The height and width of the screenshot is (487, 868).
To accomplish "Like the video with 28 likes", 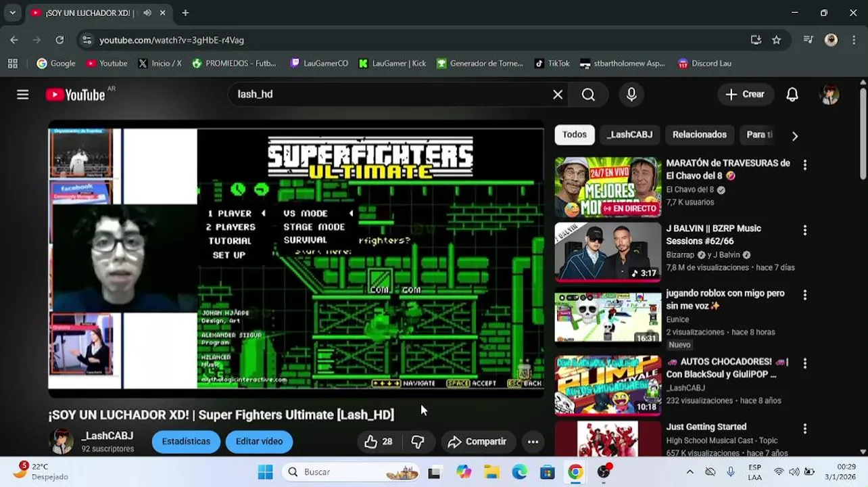I will (379, 442).
